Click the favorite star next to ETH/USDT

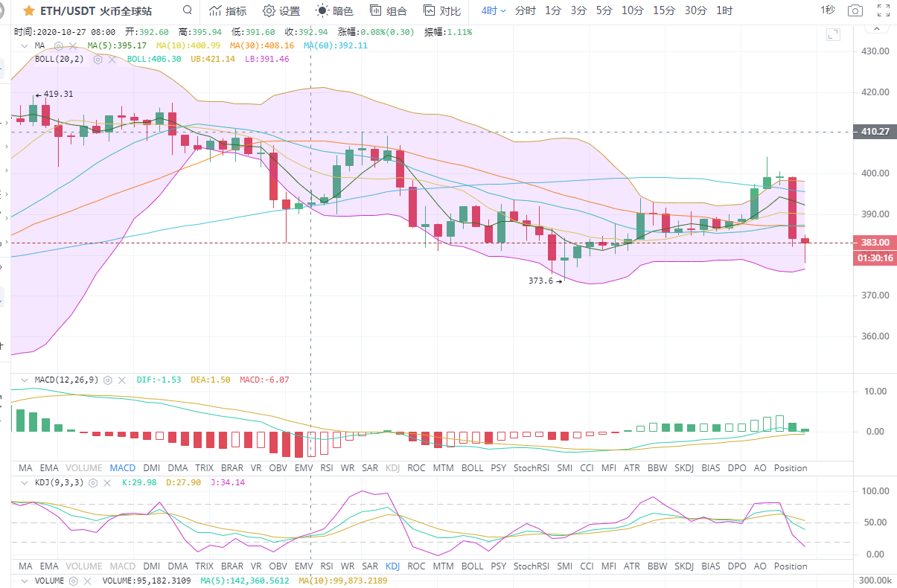pos(29,11)
